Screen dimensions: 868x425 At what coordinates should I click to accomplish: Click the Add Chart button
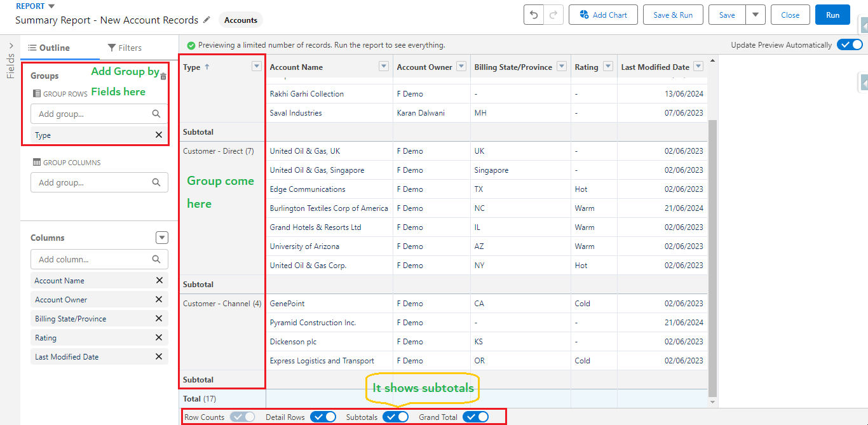(x=603, y=15)
